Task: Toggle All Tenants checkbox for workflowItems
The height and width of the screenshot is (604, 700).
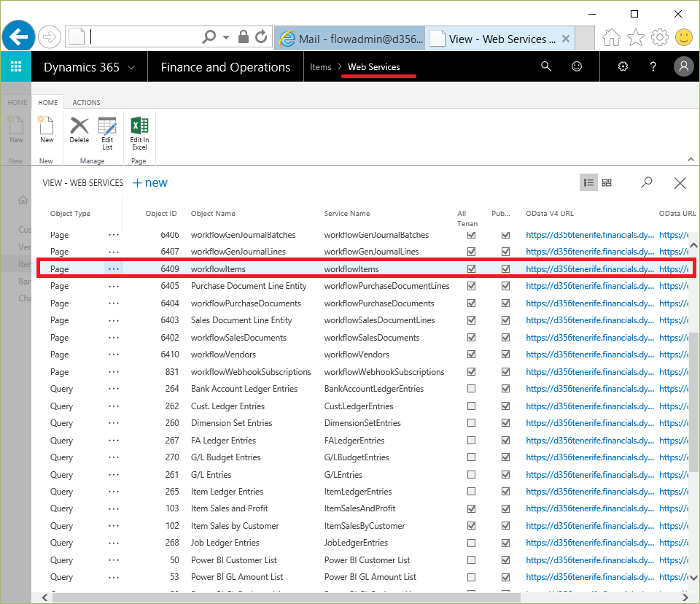Action: coord(471,269)
